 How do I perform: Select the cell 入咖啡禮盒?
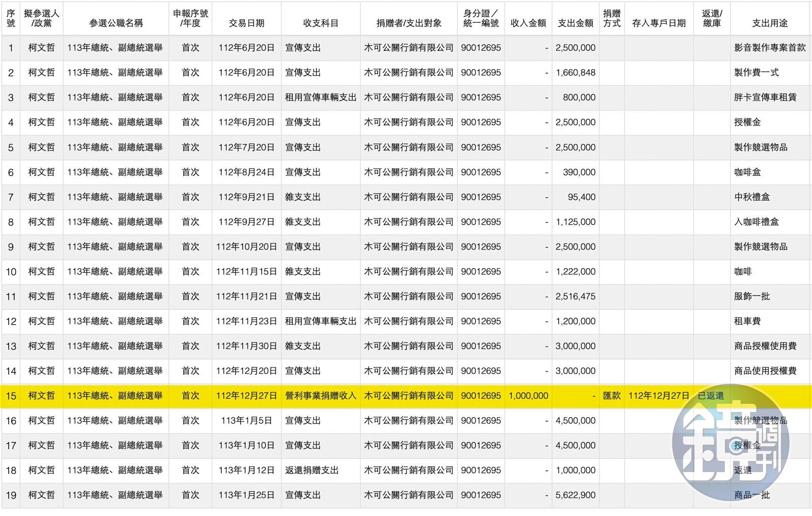point(756,222)
